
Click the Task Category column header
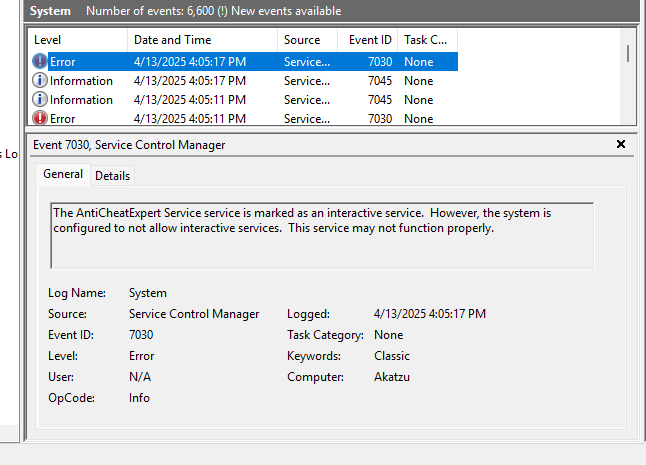tap(426, 40)
